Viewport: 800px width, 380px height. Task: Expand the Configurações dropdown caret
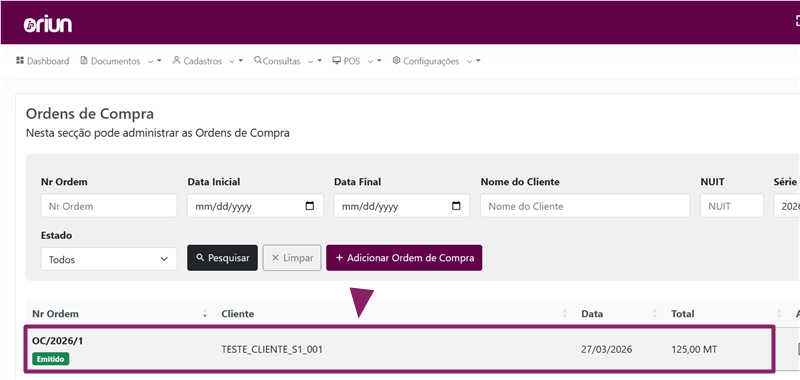coord(478,61)
